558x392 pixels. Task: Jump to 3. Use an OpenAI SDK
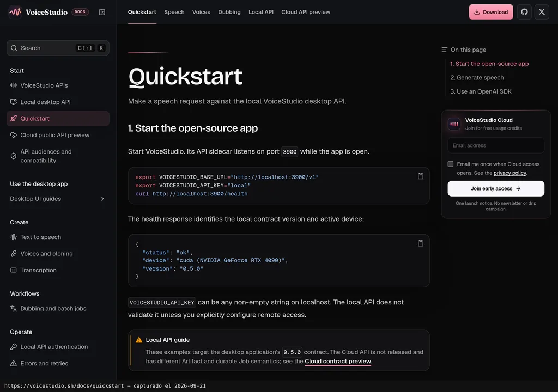pyautogui.click(x=481, y=91)
